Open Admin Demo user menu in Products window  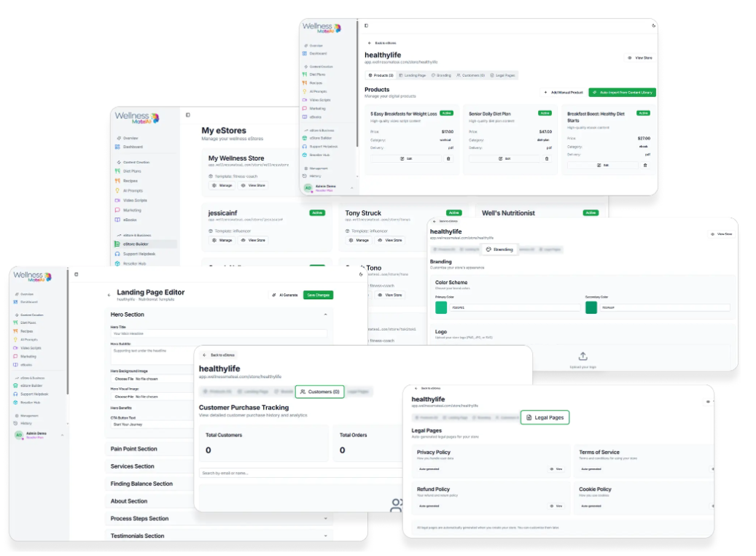pyautogui.click(x=330, y=188)
